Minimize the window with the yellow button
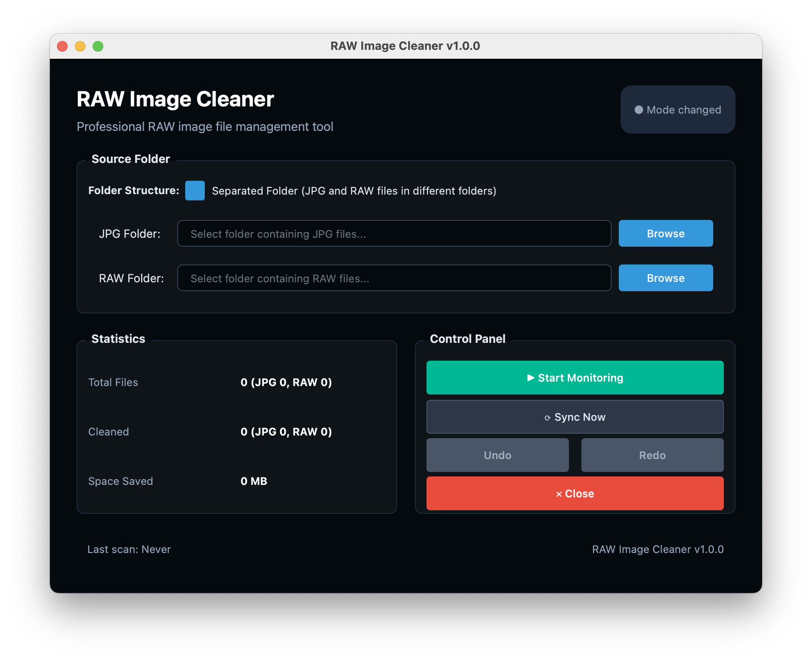 coord(80,46)
